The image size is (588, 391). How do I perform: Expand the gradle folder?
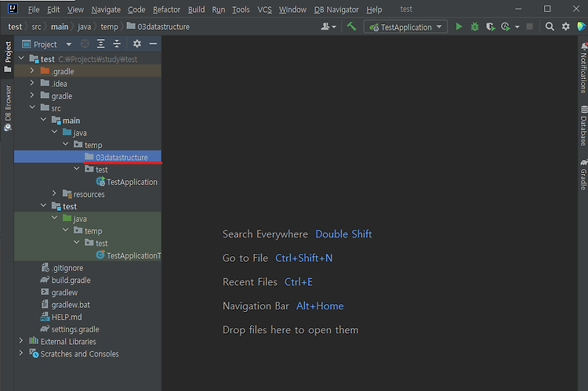[32, 96]
